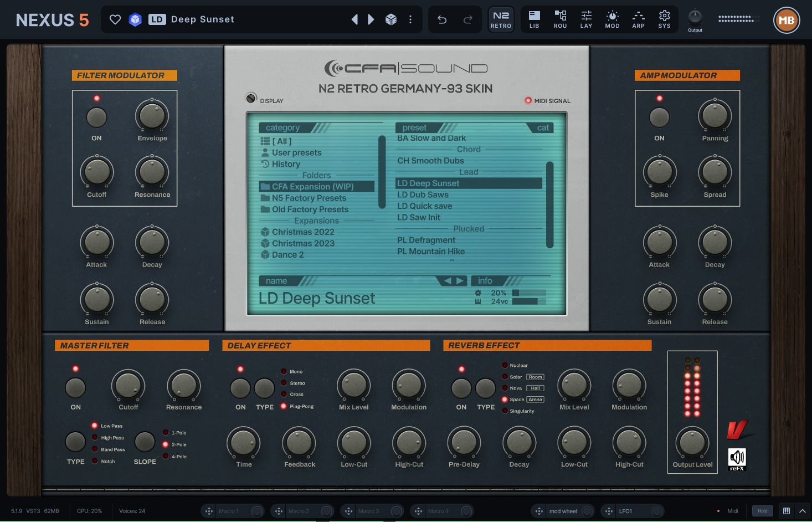Switch to the N2 RETRO skin tab

501,19
